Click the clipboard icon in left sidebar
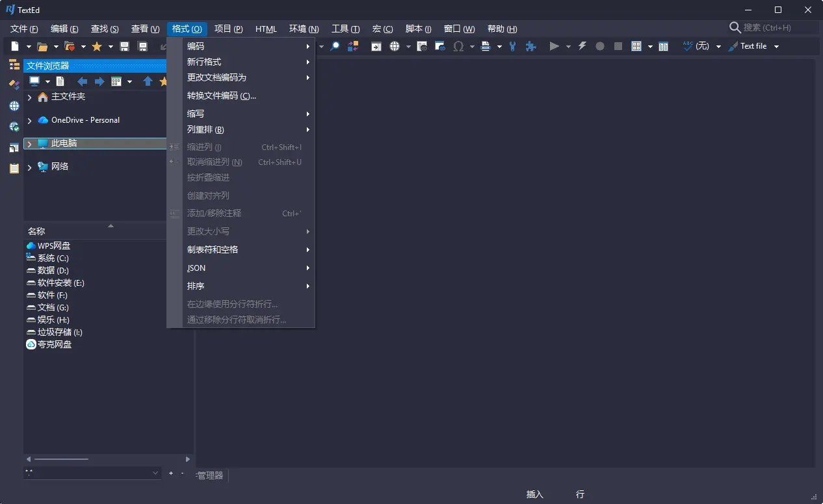823x504 pixels. [x=14, y=168]
